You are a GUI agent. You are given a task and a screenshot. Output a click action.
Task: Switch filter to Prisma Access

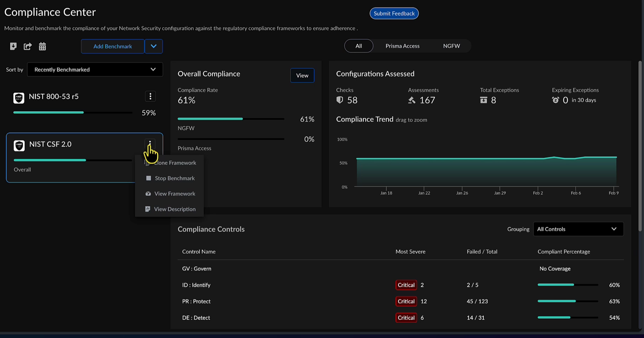click(x=402, y=46)
